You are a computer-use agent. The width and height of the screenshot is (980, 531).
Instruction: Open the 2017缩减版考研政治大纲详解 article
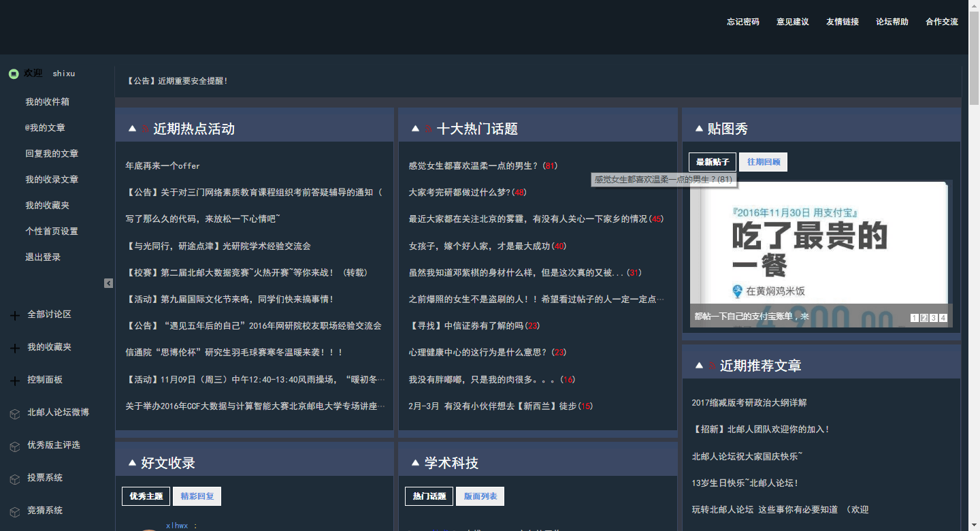(751, 402)
